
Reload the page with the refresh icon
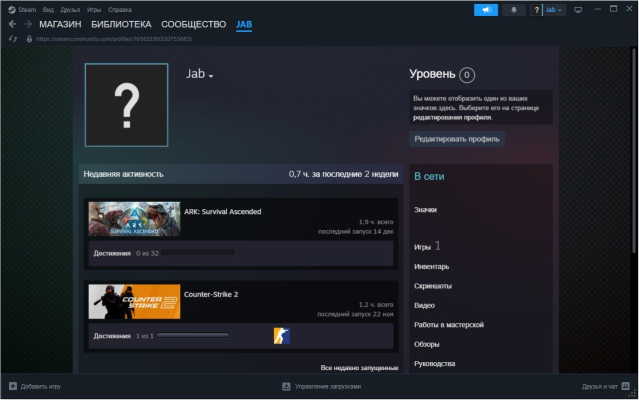13,38
